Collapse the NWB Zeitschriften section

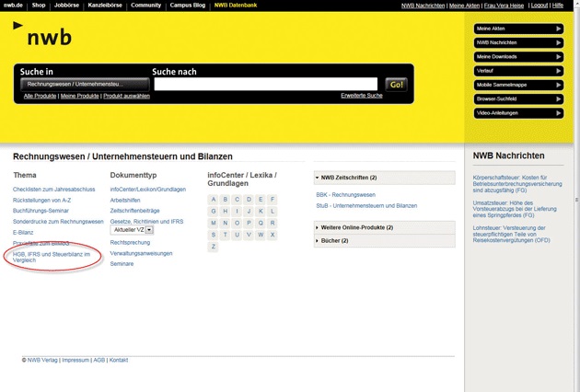coord(319,178)
